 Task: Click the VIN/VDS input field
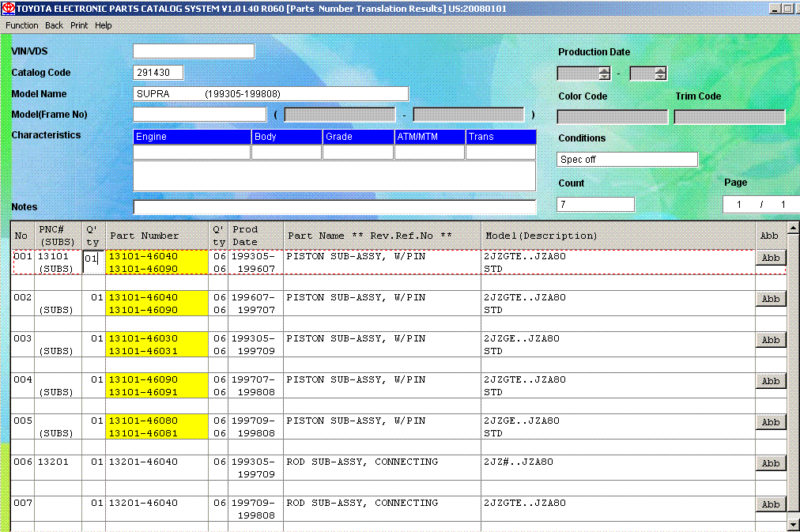click(194, 51)
